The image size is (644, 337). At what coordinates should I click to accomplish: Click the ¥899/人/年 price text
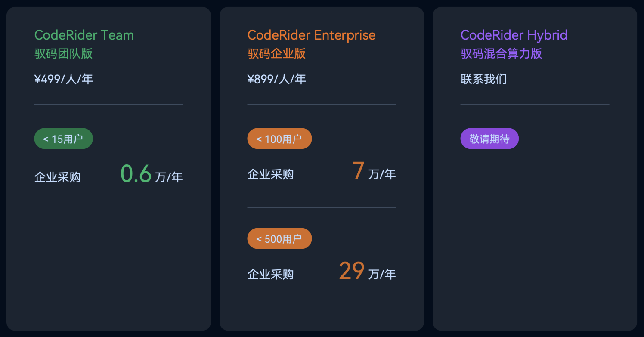(276, 79)
